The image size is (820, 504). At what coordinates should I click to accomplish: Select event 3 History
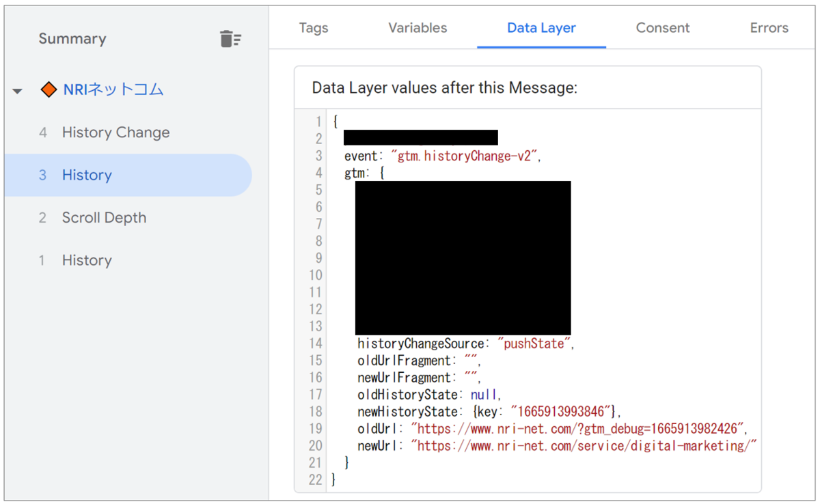coord(128,176)
